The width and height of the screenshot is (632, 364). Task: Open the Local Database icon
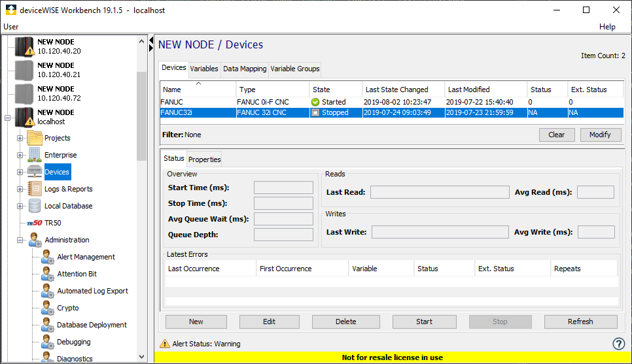click(x=35, y=206)
